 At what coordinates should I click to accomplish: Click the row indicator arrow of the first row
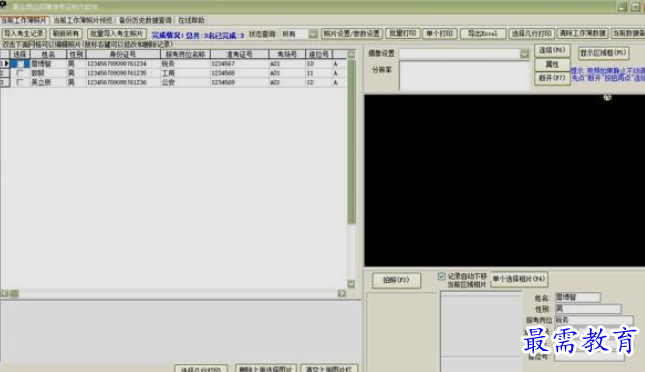point(5,64)
